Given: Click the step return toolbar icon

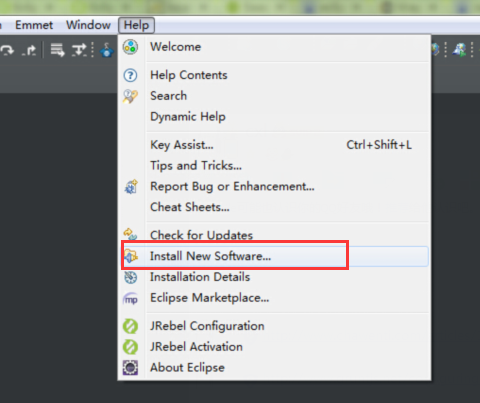Looking at the screenshot, I should coord(29,51).
